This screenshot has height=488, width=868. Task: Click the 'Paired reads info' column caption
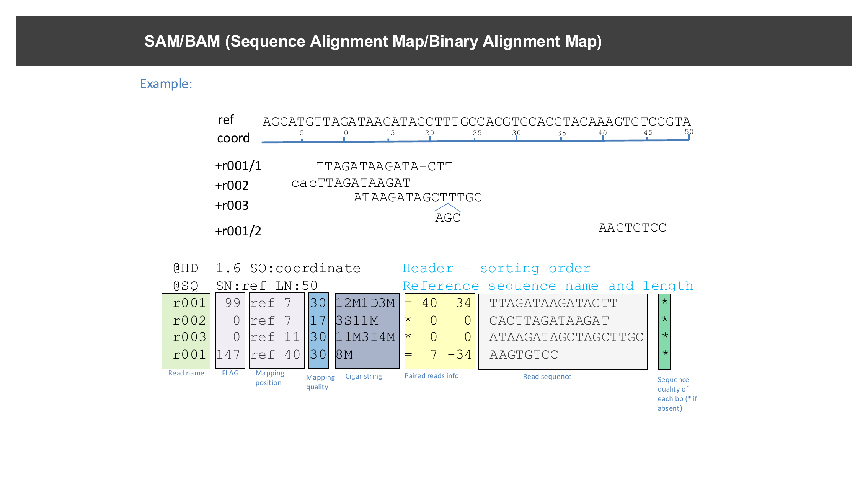click(x=432, y=376)
